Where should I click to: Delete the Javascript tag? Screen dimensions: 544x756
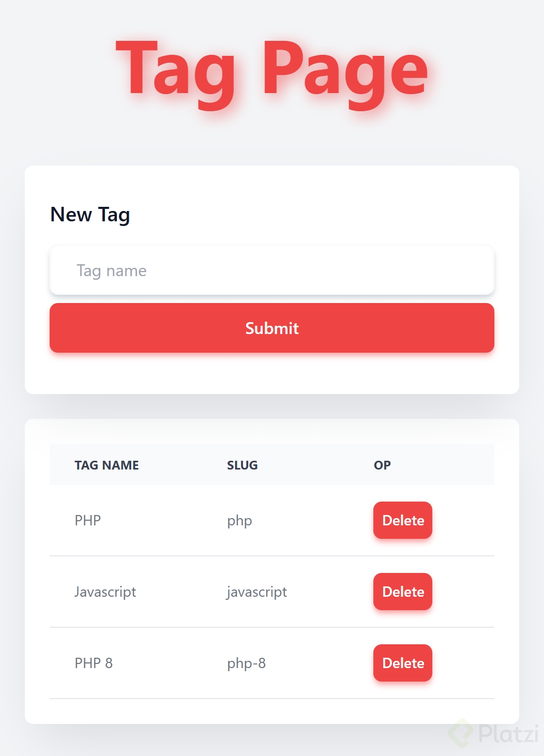pos(402,592)
